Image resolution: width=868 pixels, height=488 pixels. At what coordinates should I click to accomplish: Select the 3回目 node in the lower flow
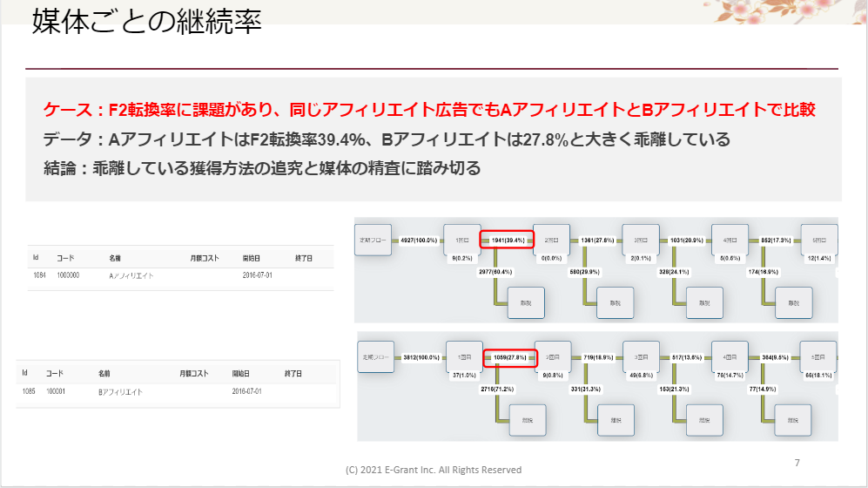point(643,357)
